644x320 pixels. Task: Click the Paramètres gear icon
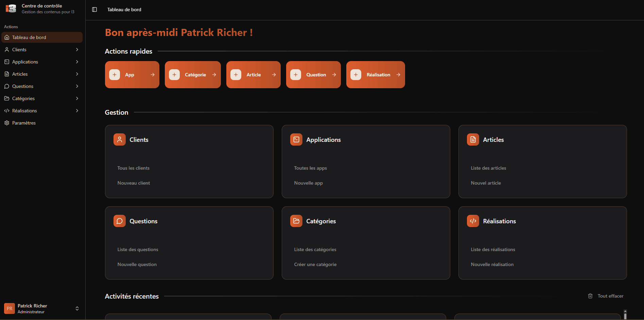tap(7, 123)
